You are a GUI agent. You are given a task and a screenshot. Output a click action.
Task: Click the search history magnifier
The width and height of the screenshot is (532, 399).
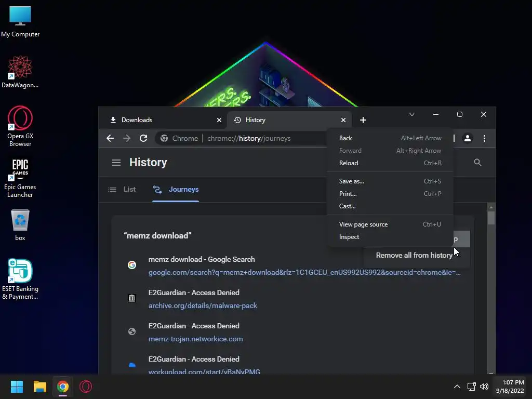coord(478,163)
